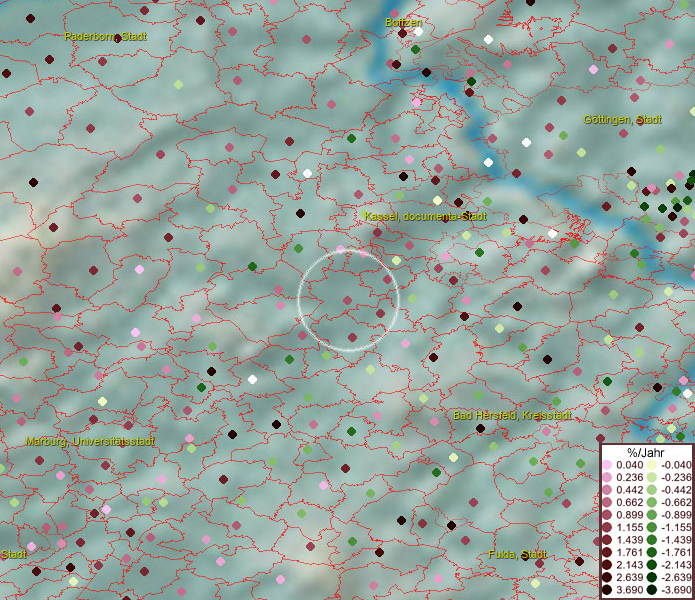Pick the light green swatch beside -0.442
The image size is (695, 600).
coord(652,490)
